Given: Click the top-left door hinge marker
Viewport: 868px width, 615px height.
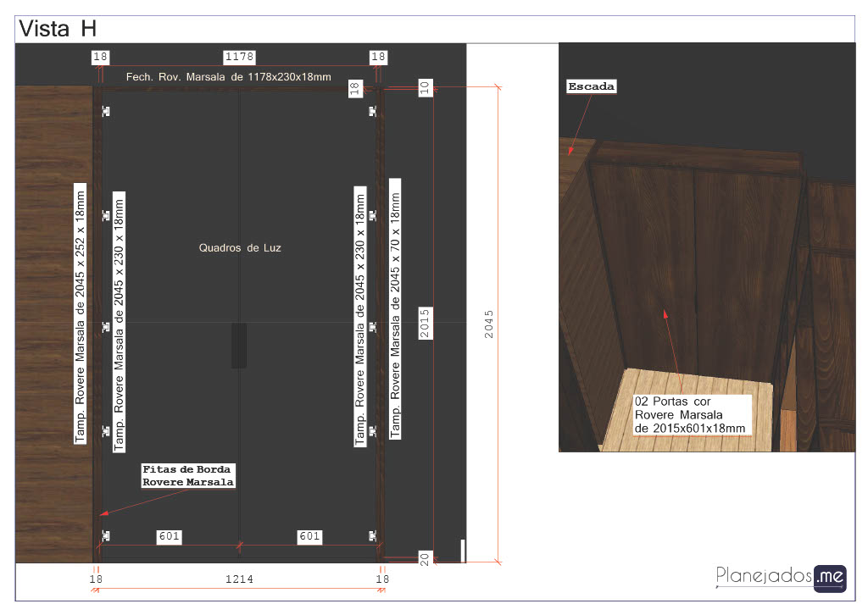Looking at the screenshot, I should [x=106, y=112].
